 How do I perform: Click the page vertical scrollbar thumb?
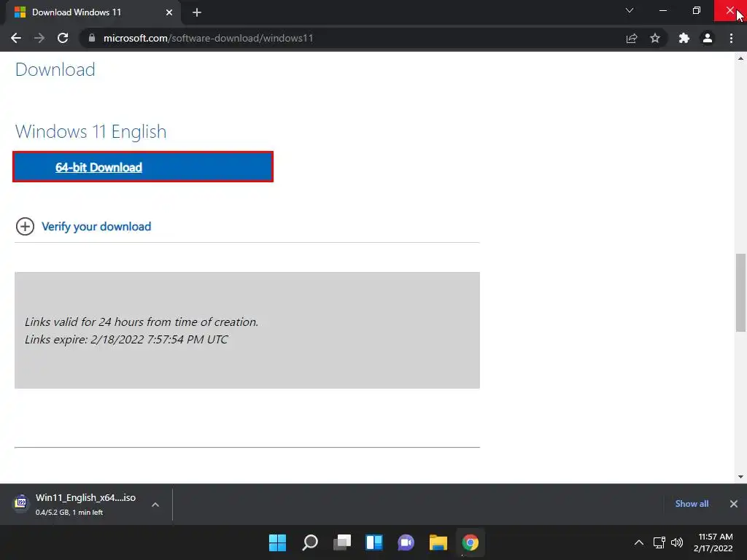(740, 293)
